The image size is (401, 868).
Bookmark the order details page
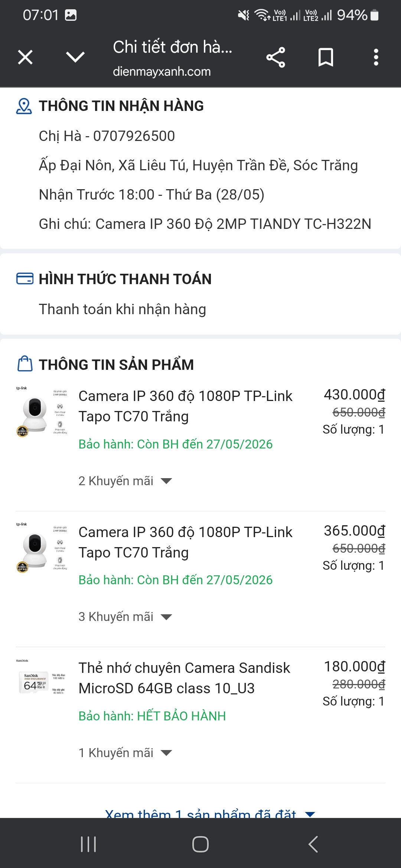point(326,57)
